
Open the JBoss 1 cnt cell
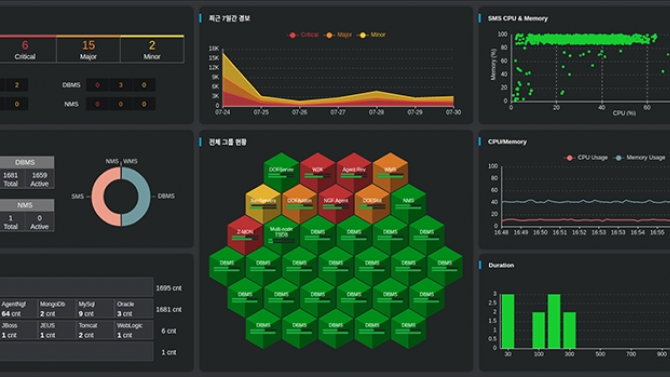coord(18,330)
